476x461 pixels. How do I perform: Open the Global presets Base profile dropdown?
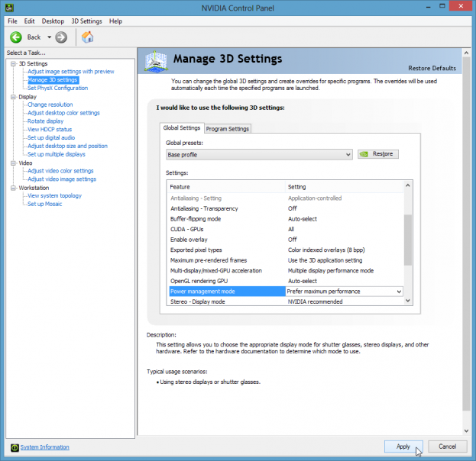coord(259,155)
